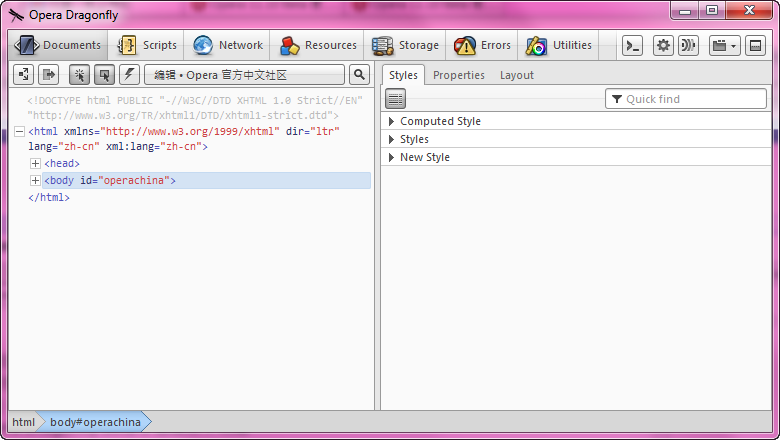
Task: Open the Network panel
Action: pos(227,45)
